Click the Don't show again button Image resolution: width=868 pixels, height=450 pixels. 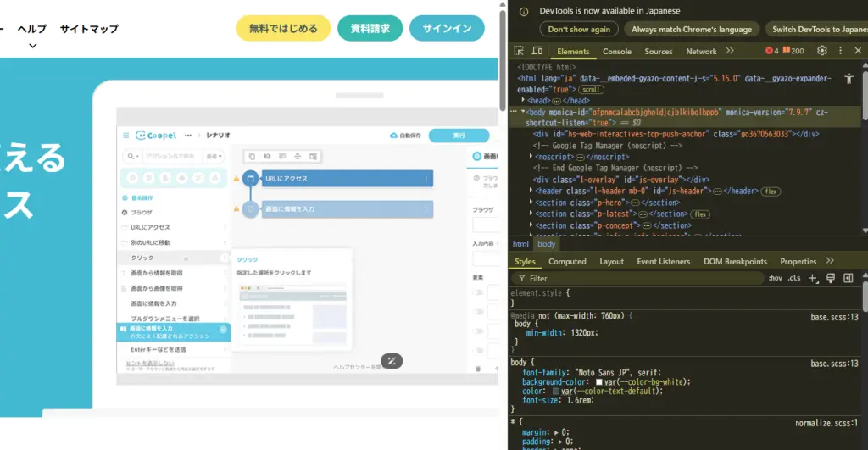(x=579, y=30)
